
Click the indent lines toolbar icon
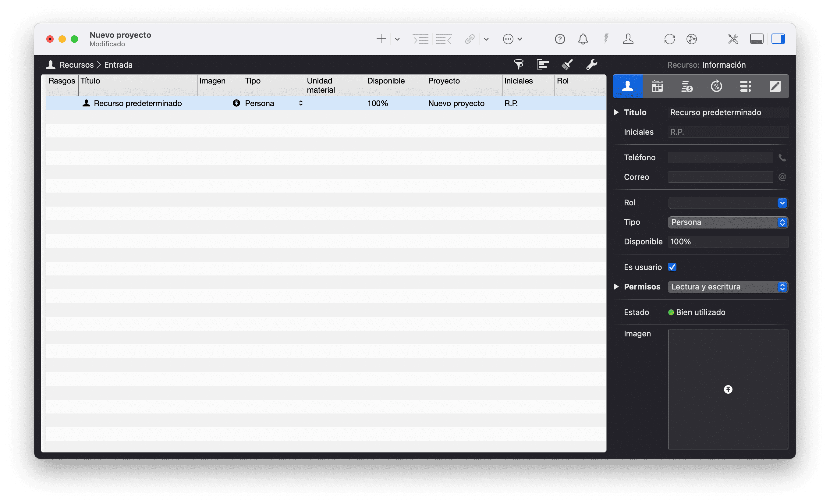click(x=421, y=39)
